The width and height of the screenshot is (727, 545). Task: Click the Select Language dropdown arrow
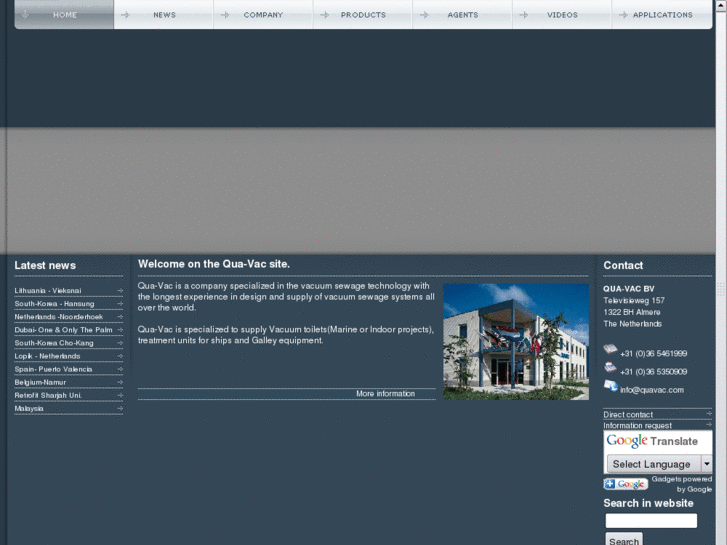pyautogui.click(x=707, y=464)
